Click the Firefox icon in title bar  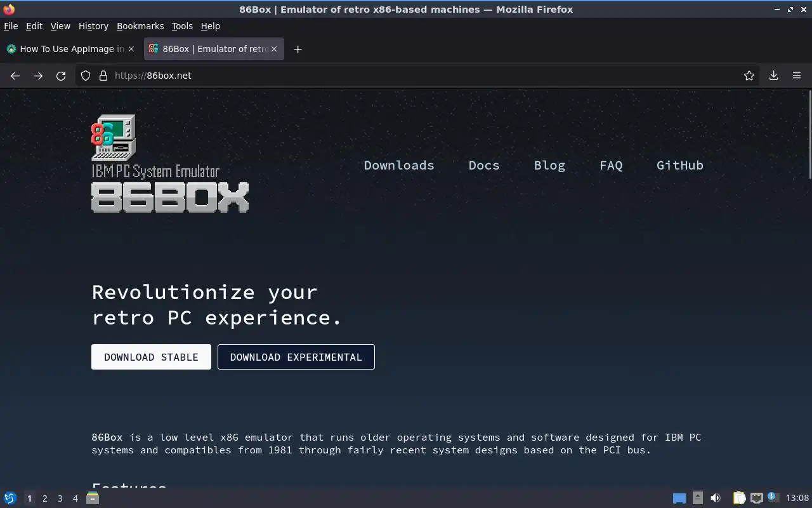[x=9, y=9]
